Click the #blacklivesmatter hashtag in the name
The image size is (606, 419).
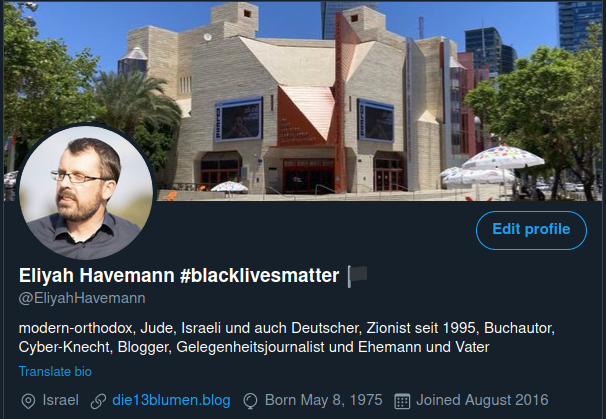point(259,275)
